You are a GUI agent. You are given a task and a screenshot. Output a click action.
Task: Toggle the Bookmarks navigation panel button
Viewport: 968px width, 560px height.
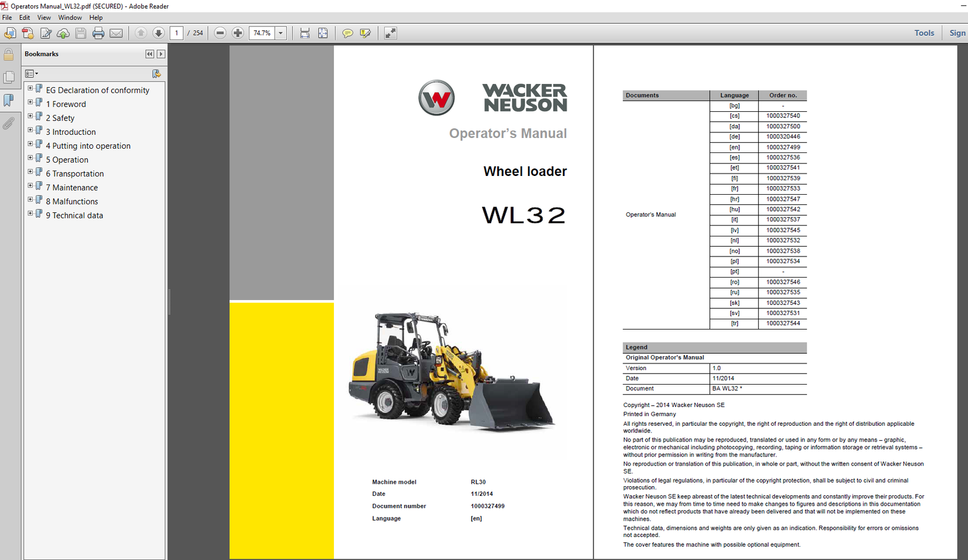pos(8,100)
